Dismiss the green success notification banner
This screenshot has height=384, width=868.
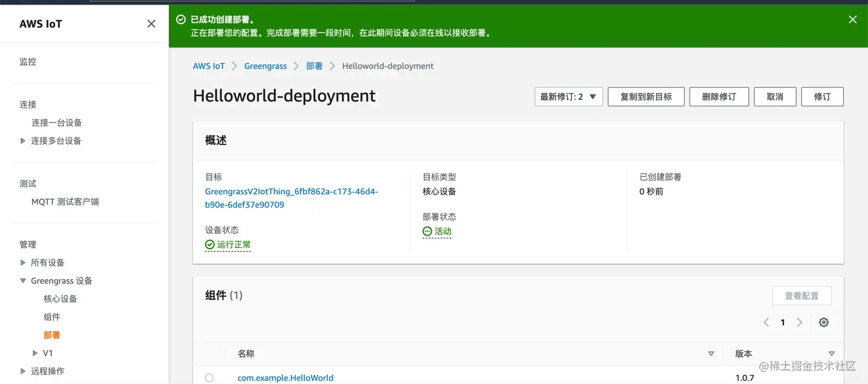[852, 20]
